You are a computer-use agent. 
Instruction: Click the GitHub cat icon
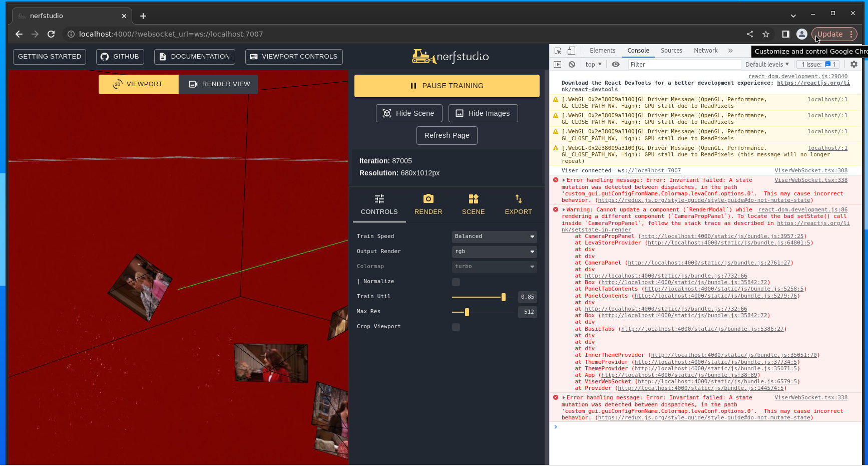point(105,57)
